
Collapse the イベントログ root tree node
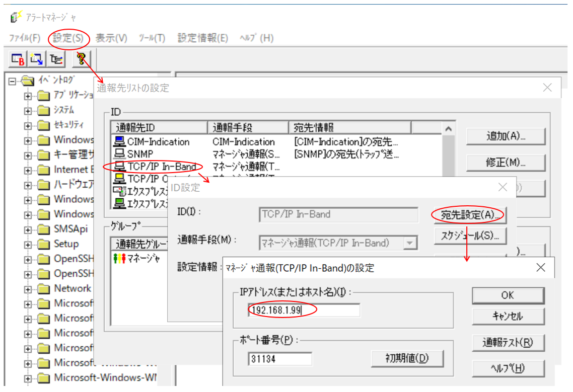click(13, 81)
